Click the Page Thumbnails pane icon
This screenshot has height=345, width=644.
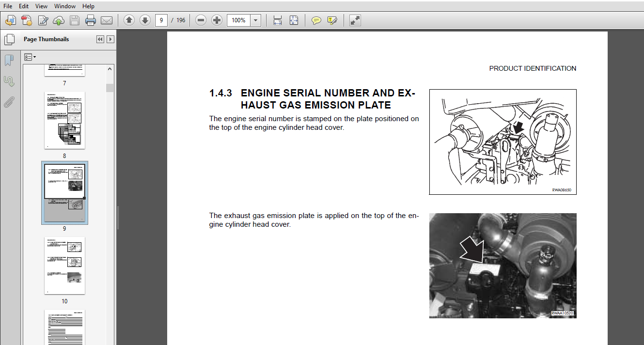[9, 40]
